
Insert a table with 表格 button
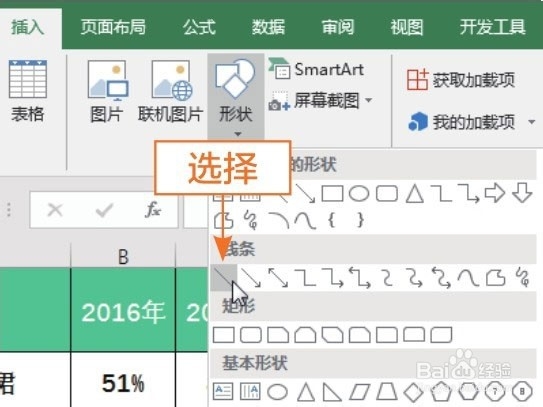[x=28, y=91]
